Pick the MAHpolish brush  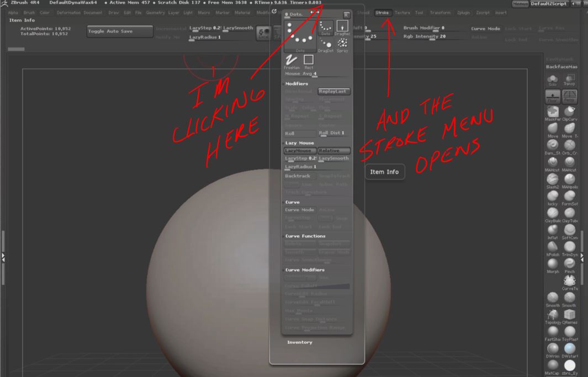pyautogui.click(x=570, y=182)
